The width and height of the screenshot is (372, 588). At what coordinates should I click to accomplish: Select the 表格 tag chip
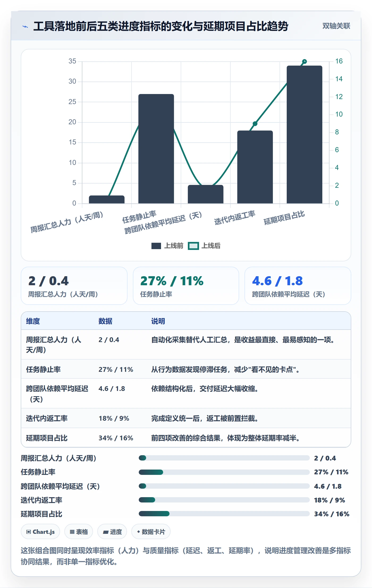pyautogui.click(x=79, y=532)
